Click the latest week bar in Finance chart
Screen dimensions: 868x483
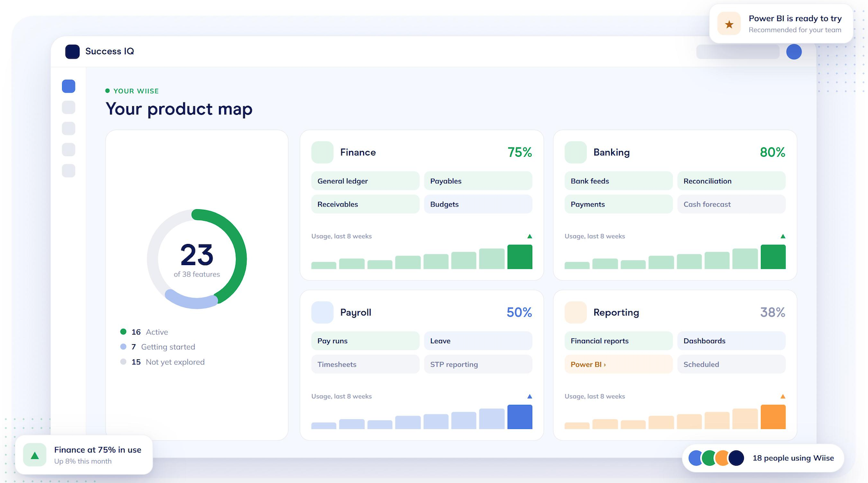coord(520,257)
